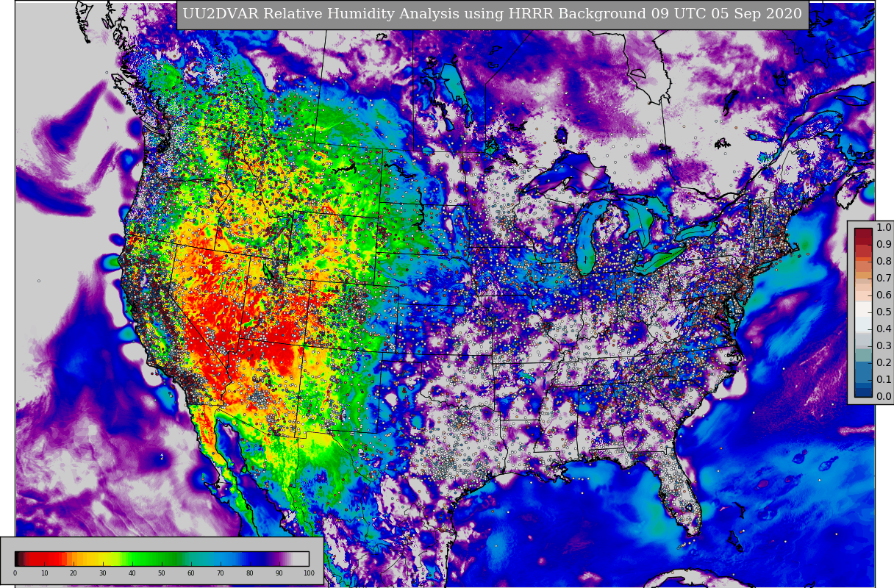Click the '40' tick label on humidity colorbar
This screenshot has width=894, height=588.
point(132,573)
